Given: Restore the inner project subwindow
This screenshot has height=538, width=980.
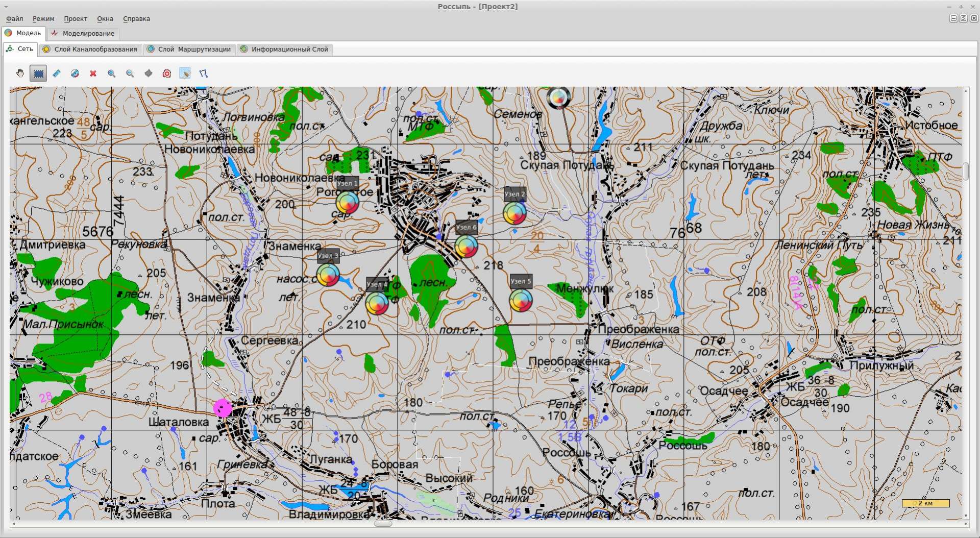Looking at the screenshot, I should coord(964,18).
